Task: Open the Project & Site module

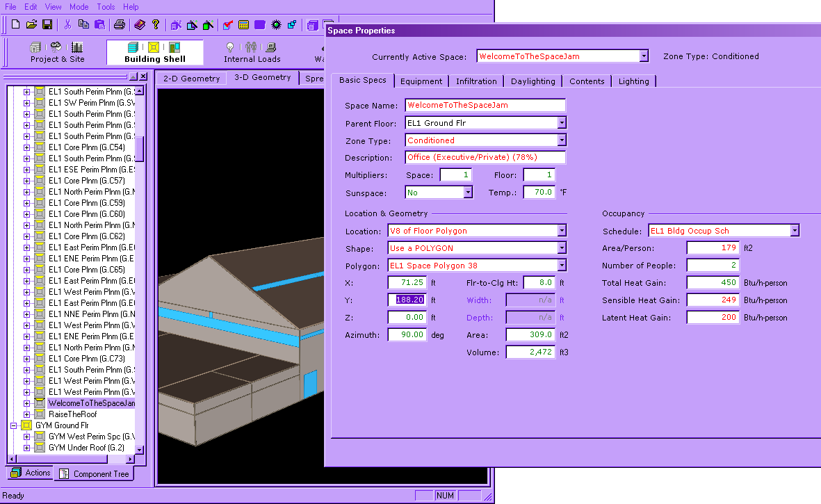Action: point(57,52)
